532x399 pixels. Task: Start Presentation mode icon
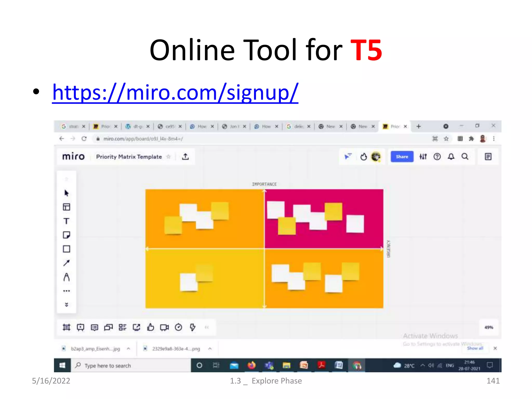[81, 327]
